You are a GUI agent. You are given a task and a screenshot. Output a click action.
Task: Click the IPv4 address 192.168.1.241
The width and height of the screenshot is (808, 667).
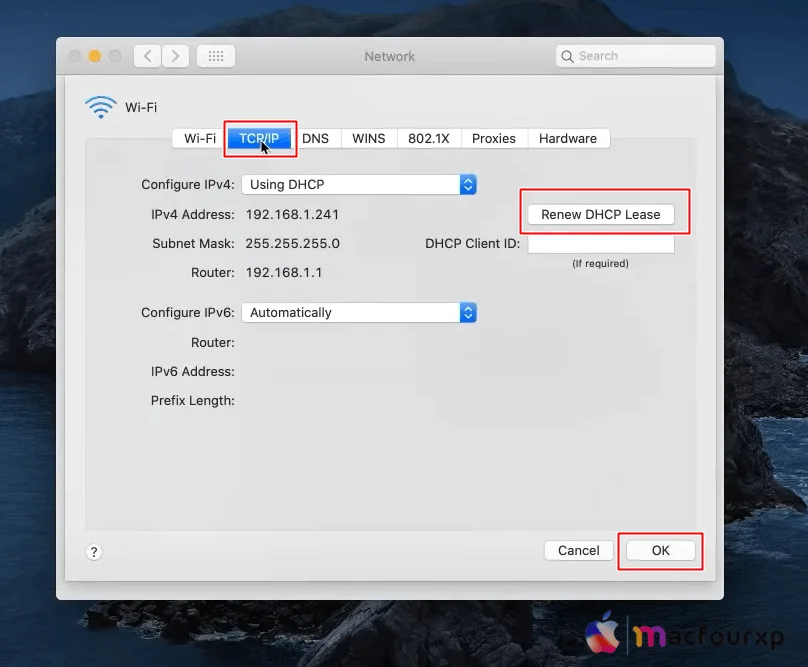point(292,214)
